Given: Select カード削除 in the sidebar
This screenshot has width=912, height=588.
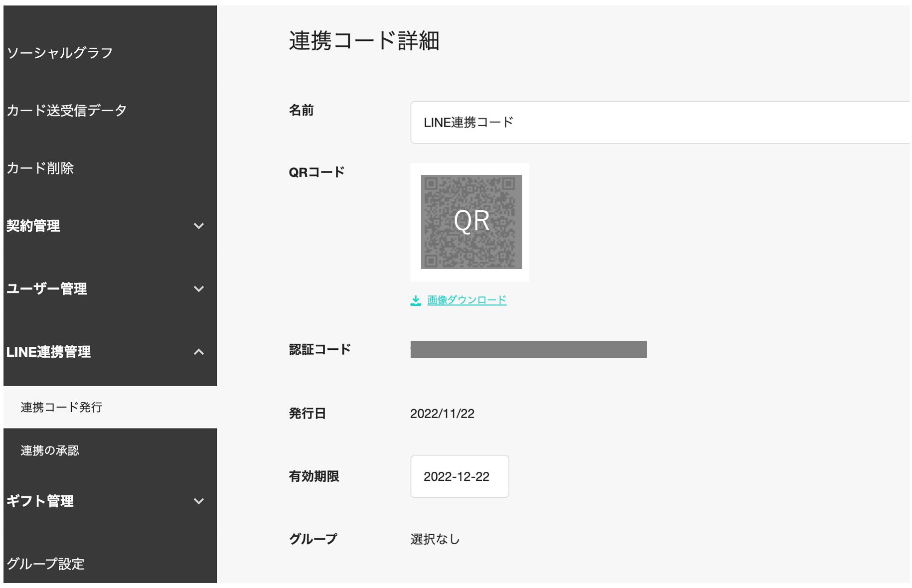Looking at the screenshot, I should [x=40, y=168].
